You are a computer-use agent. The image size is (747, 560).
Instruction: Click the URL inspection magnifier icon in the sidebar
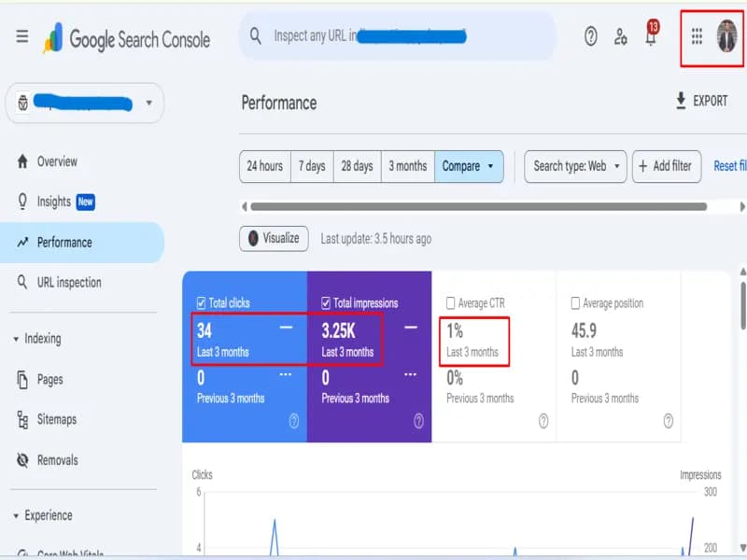pyautogui.click(x=22, y=282)
